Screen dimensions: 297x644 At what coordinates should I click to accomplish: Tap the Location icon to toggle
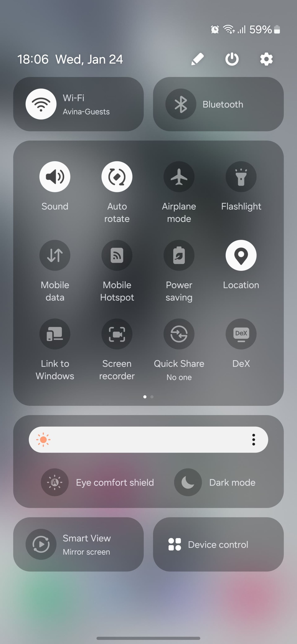pyautogui.click(x=241, y=255)
